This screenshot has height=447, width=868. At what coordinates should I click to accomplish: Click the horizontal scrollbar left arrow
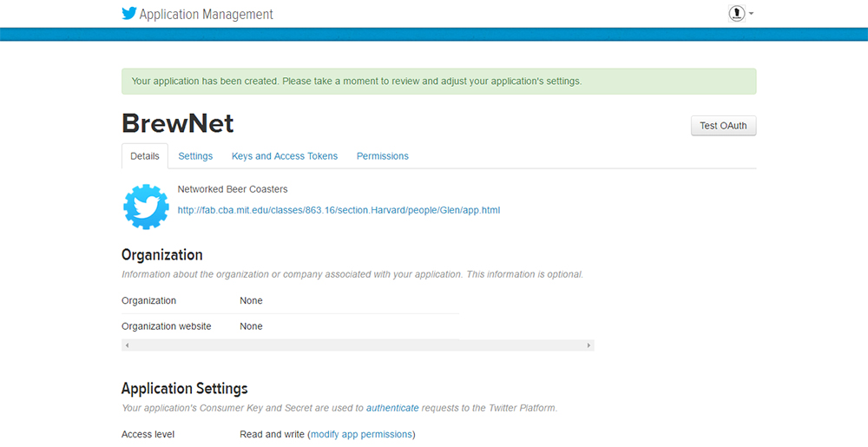pos(127,345)
